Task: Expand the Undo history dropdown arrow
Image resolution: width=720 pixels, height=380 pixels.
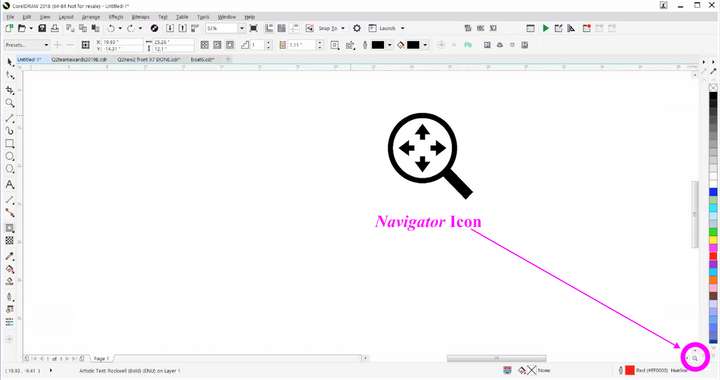Action: tap(120, 28)
